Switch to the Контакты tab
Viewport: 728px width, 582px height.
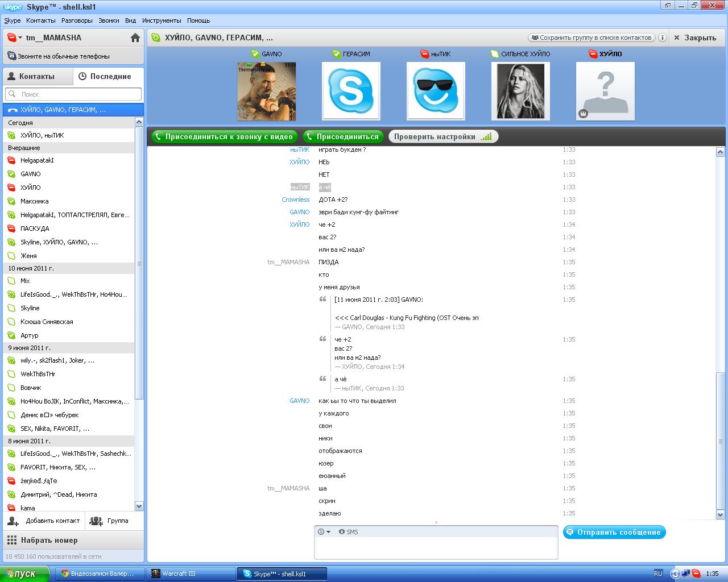[x=38, y=76]
